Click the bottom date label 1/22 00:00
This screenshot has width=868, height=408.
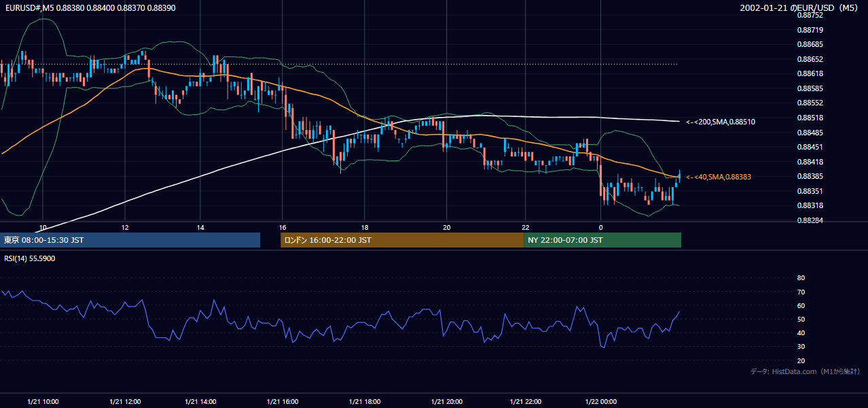(600, 402)
